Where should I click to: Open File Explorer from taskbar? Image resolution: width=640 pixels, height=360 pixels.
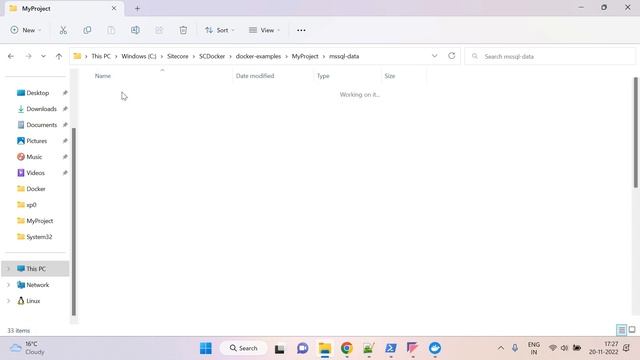click(x=325, y=348)
